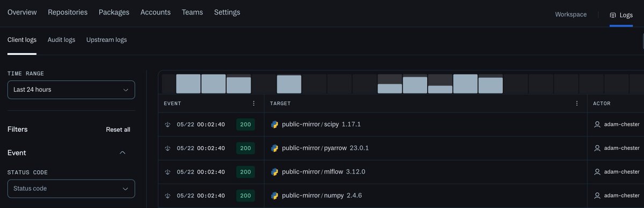644x208 pixels.
Task: Open the Teams tab
Action: (x=192, y=12)
